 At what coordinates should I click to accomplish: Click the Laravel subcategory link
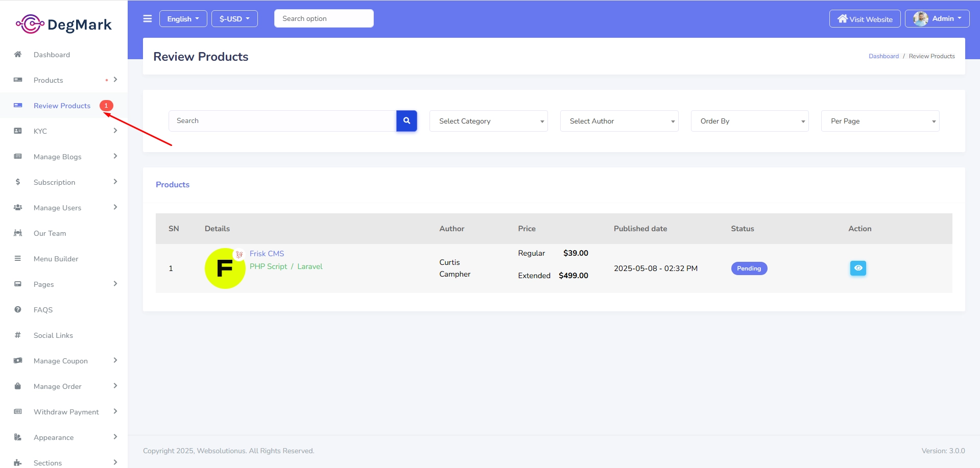pos(310,266)
